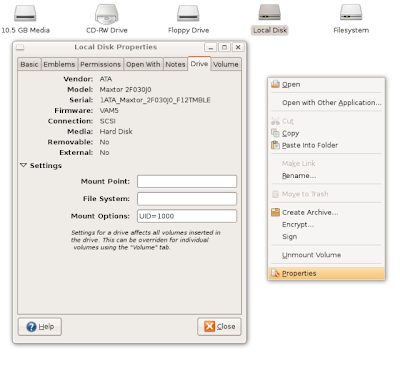Screen dimensions: 400x366
Task: Select the Local Disk drive icon
Action: click(x=270, y=13)
